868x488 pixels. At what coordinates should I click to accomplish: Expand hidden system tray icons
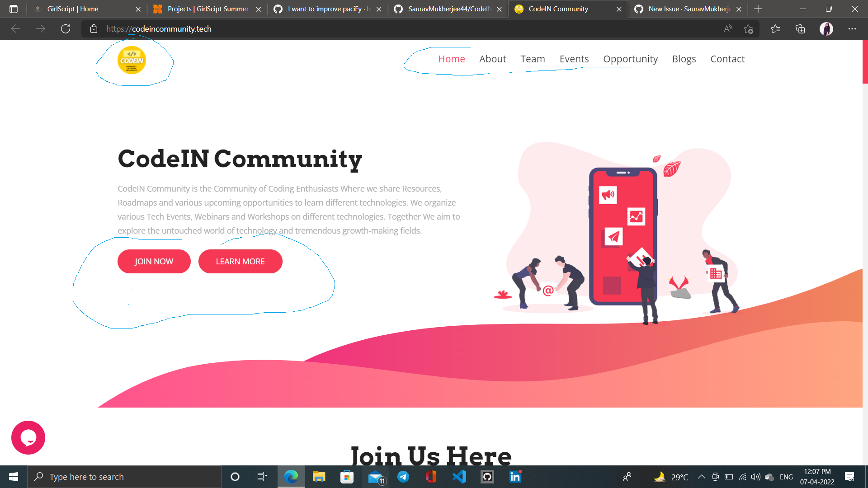click(702, 476)
